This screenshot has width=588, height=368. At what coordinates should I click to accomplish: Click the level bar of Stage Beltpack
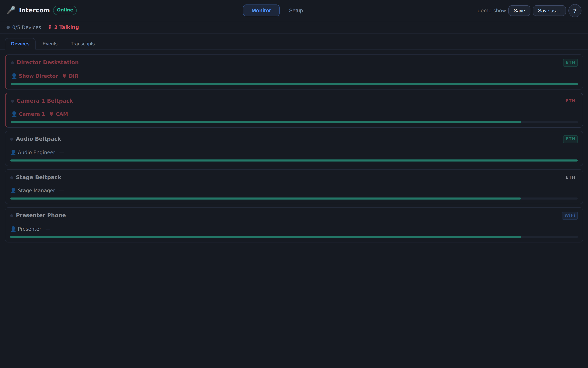click(294, 198)
